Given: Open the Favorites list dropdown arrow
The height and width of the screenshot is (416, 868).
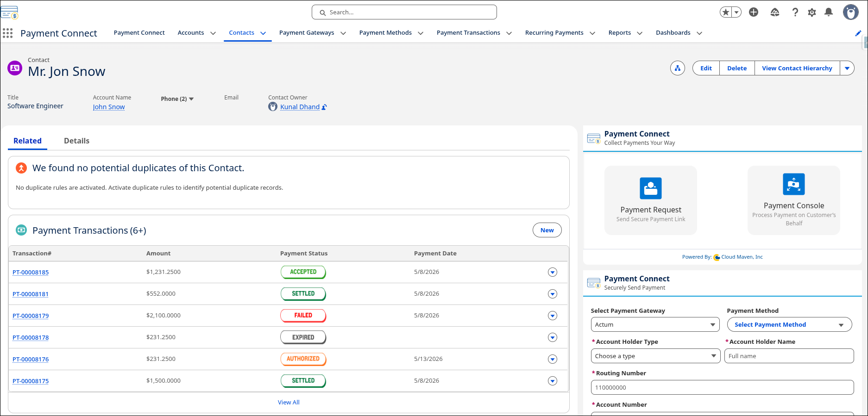Looking at the screenshot, I should coord(736,12).
